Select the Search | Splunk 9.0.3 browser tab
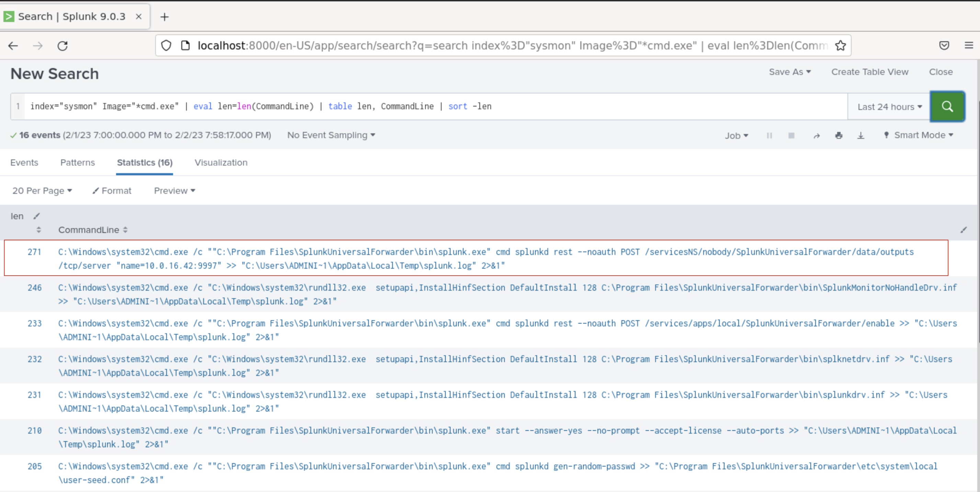 [72, 16]
